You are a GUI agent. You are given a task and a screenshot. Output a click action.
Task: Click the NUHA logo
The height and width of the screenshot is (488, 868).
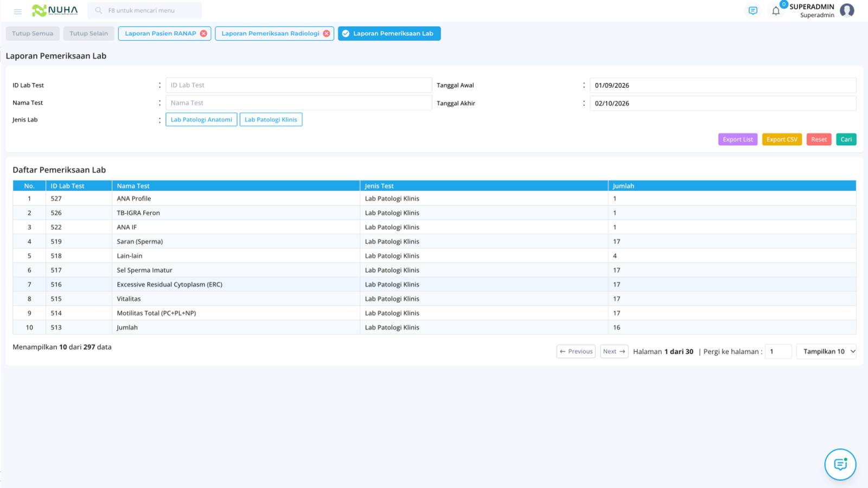[x=55, y=10]
